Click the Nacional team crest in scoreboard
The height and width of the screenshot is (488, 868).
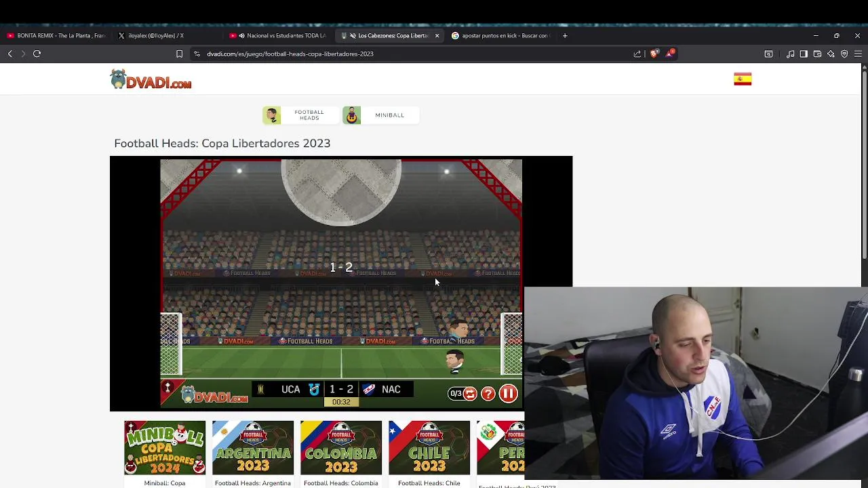369,389
